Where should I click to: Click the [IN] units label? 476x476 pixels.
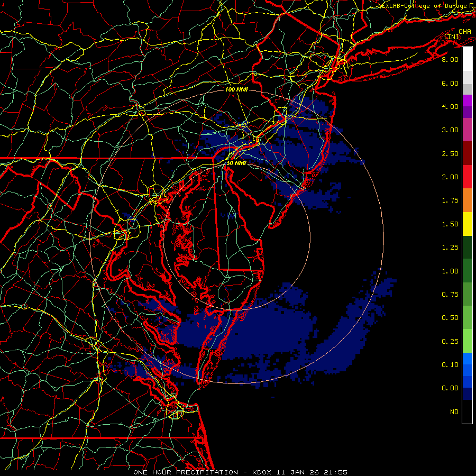(452, 37)
